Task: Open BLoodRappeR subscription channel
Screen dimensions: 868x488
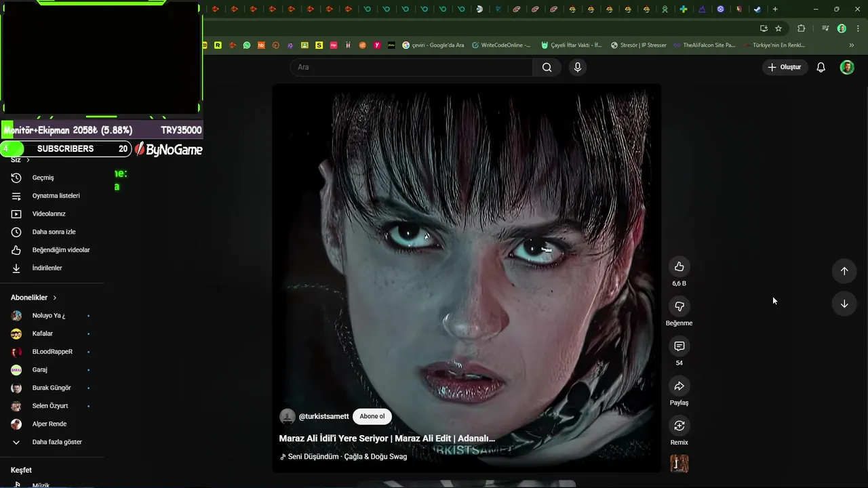Action: coord(52,352)
